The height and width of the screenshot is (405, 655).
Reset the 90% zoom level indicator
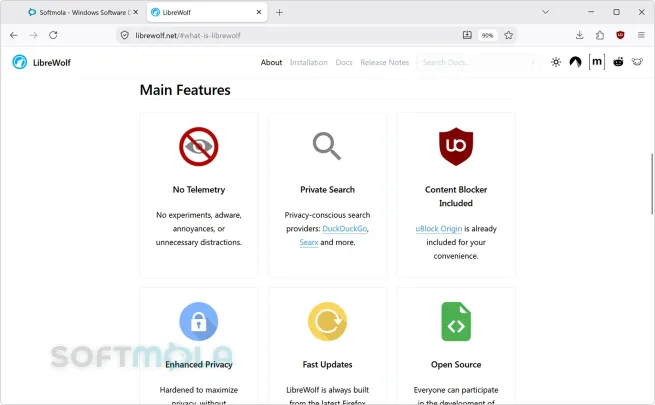tap(487, 35)
